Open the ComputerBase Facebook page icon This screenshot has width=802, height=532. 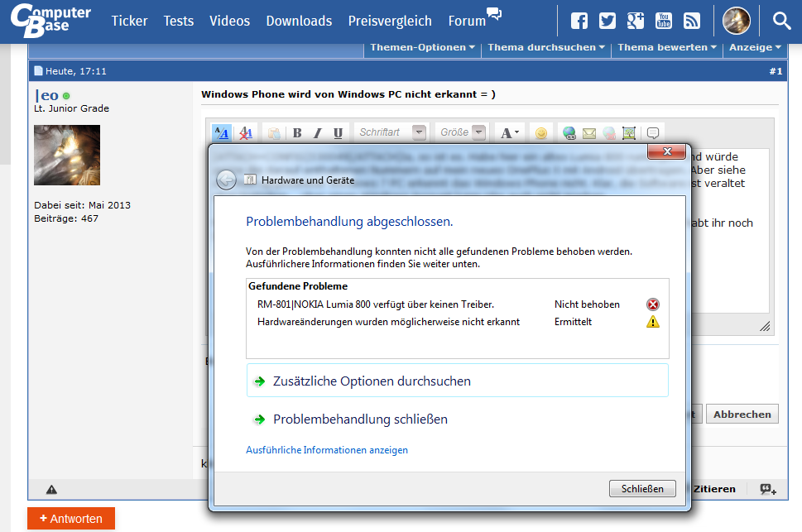(579, 21)
